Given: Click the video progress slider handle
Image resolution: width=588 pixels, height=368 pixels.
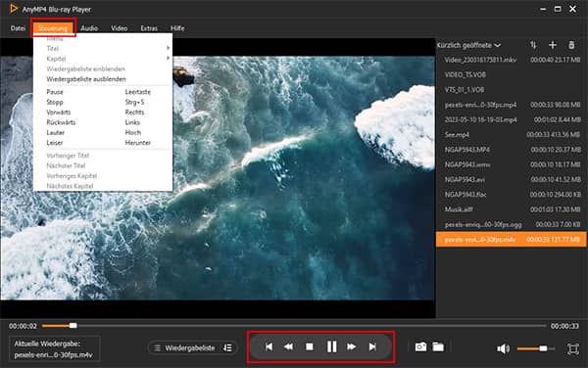Looking at the screenshot, I should tap(73, 325).
